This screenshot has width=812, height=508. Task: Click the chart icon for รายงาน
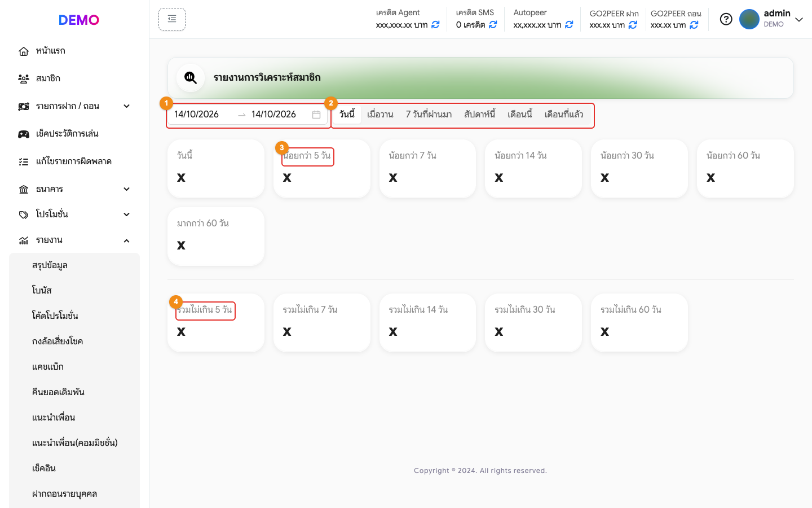(24, 240)
